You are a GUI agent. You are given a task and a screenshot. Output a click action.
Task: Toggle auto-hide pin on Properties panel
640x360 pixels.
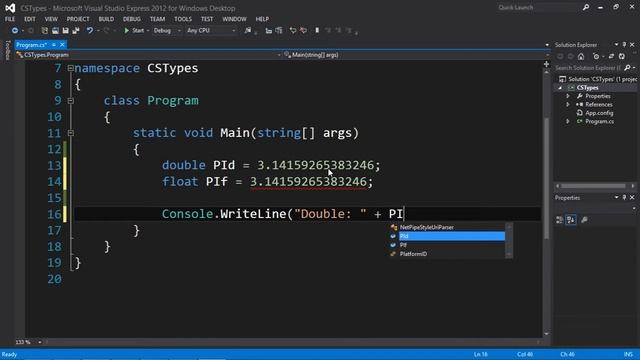(624, 198)
